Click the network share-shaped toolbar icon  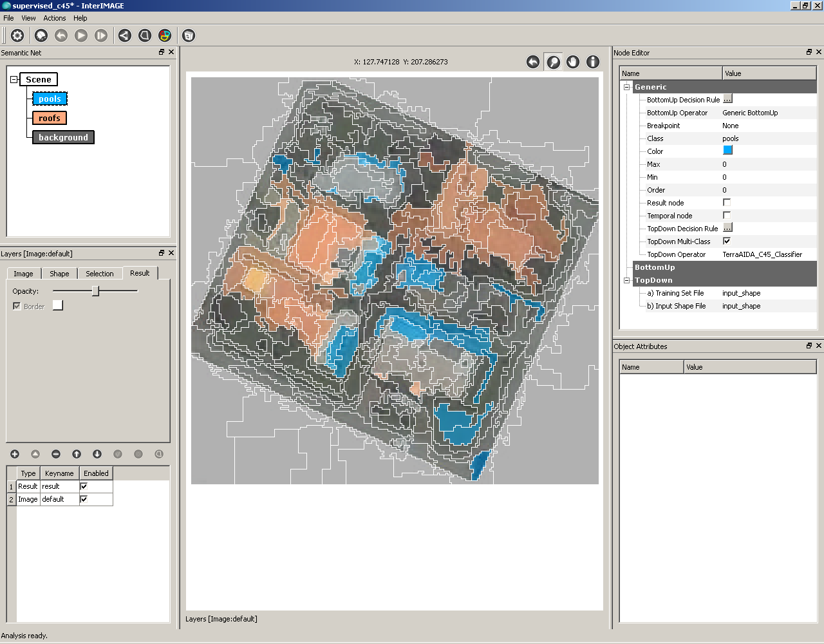coord(125,35)
